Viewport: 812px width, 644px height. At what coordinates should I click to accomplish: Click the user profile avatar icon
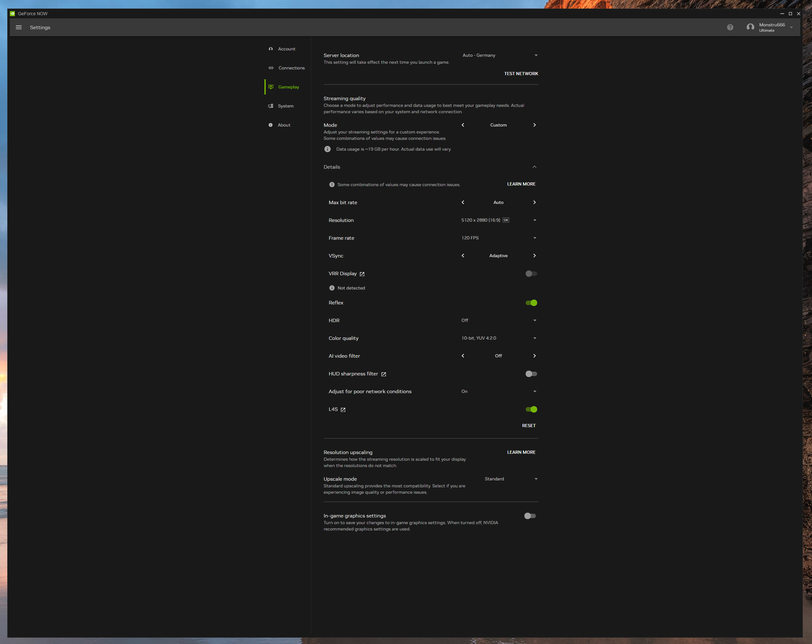pyautogui.click(x=750, y=28)
